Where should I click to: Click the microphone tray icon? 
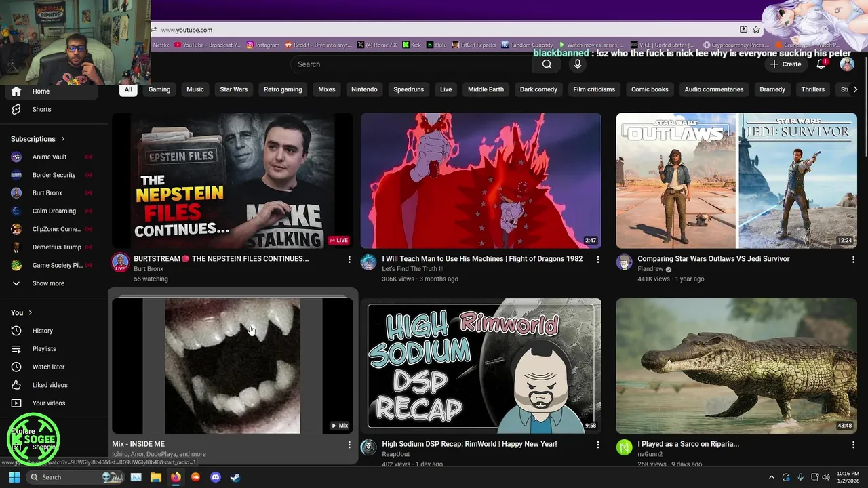coord(801,477)
